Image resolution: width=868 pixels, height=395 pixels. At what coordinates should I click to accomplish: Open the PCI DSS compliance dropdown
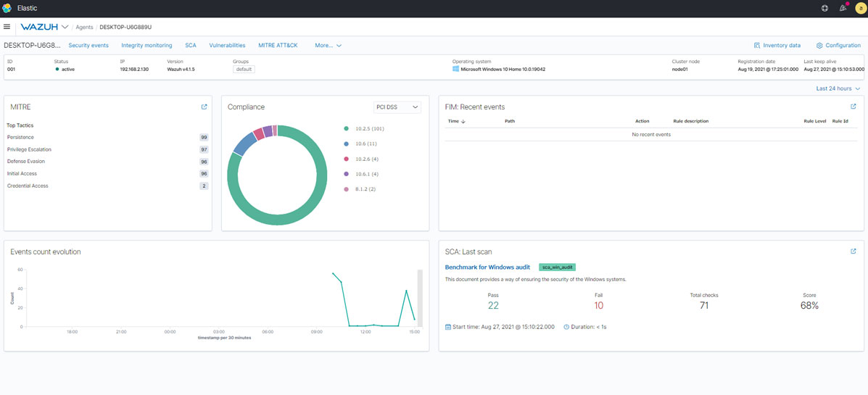[397, 107]
